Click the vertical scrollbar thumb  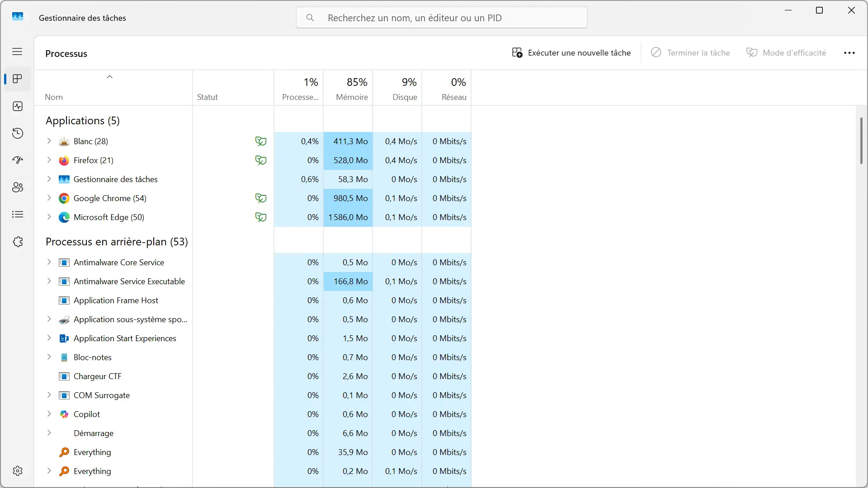tap(861, 141)
